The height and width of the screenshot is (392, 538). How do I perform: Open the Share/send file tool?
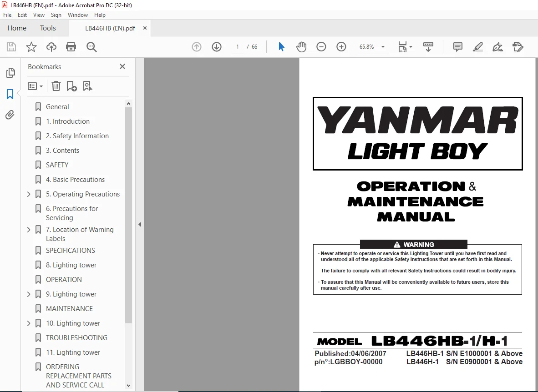point(518,47)
